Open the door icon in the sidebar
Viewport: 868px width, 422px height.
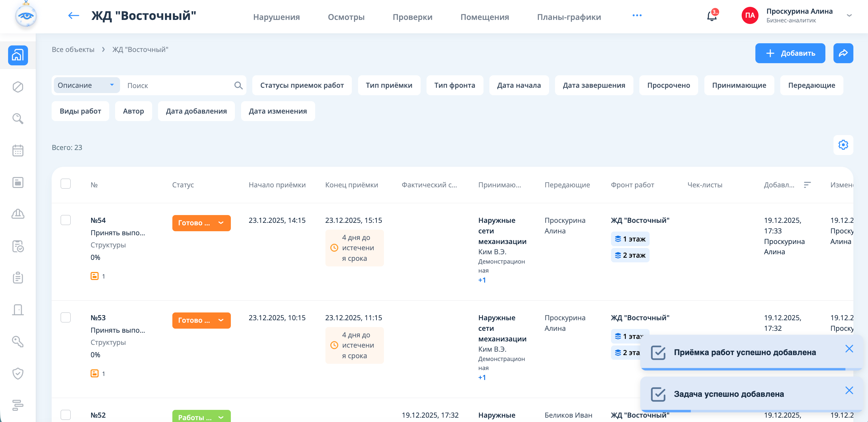pyautogui.click(x=18, y=310)
